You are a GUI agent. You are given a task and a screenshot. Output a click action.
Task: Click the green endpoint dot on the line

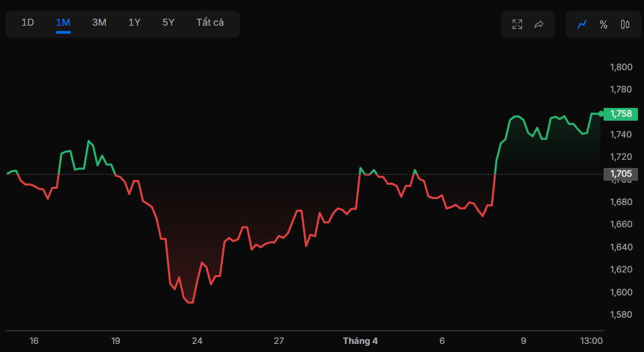(x=601, y=113)
